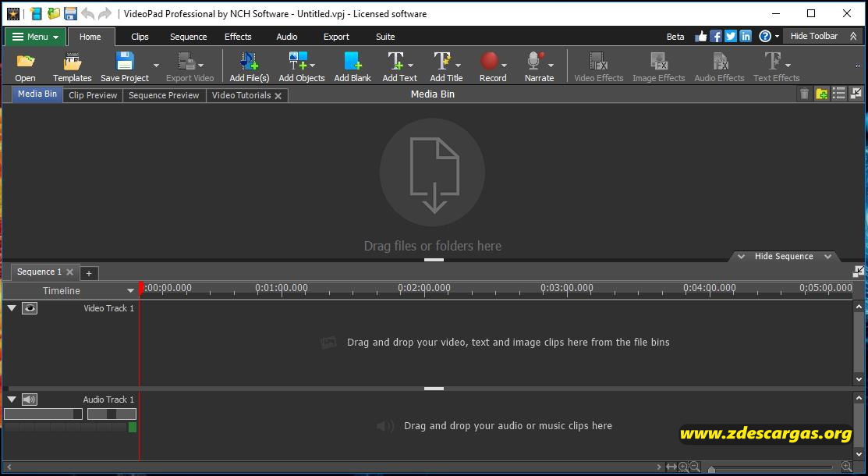The image size is (868, 476).
Task: Mute Audio Track 1 with speaker icon
Action: (30, 400)
